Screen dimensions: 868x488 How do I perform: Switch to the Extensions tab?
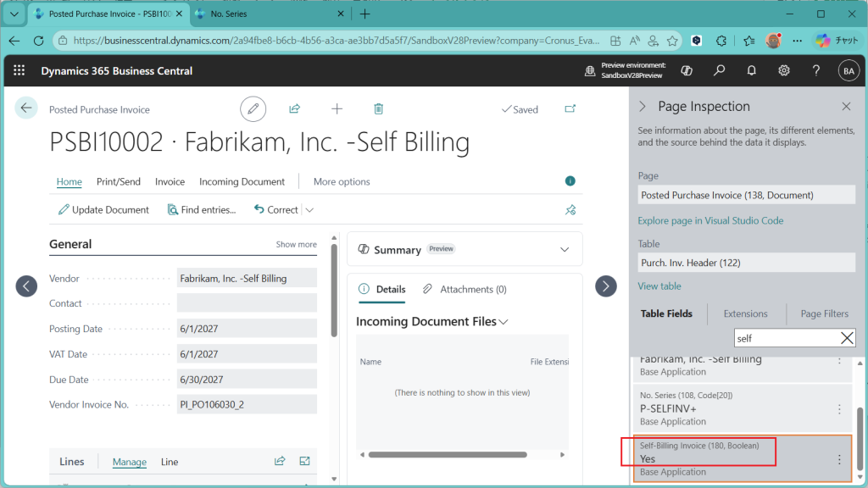(745, 313)
